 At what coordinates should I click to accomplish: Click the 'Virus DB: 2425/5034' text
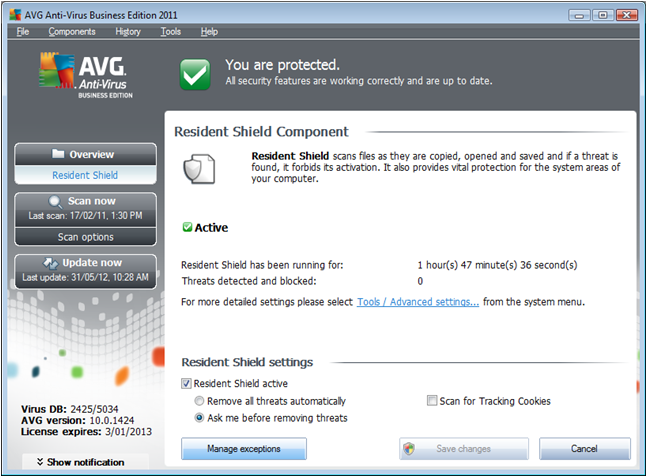point(70,409)
